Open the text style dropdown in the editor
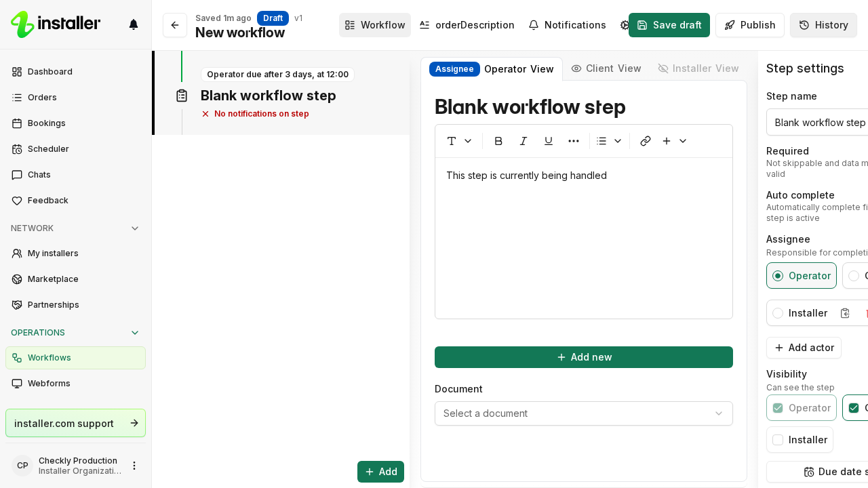Screen dimensions: 868x488 [x=459, y=141]
